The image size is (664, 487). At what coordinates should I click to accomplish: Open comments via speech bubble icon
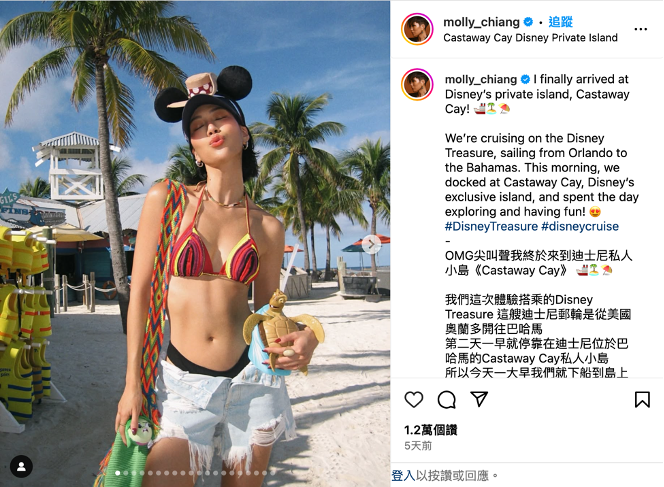(x=446, y=399)
